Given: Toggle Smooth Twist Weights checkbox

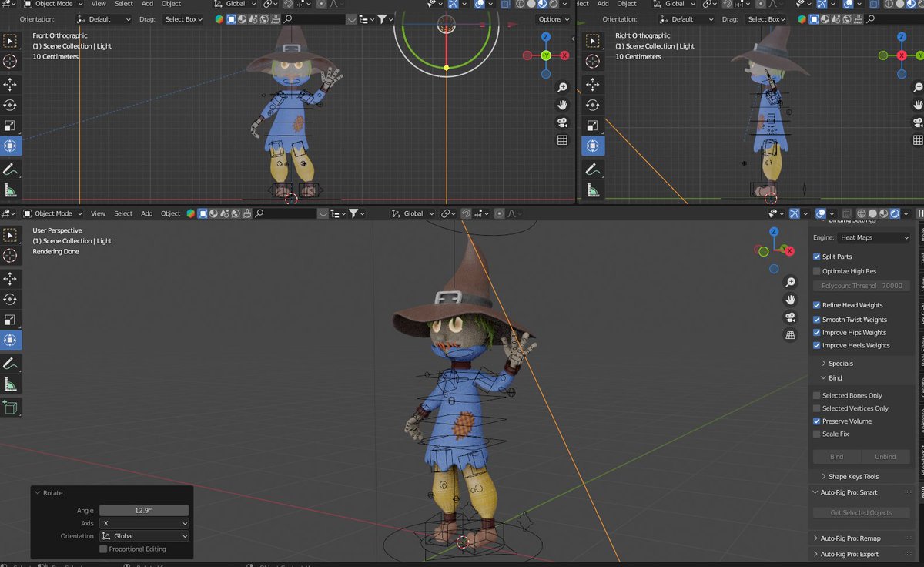Looking at the screenshot, I should tap(817, 320).
